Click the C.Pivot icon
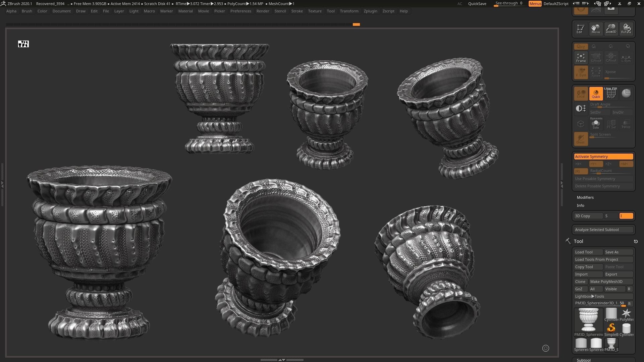This screenshot has width=644, height=362. tap(611, 58)
